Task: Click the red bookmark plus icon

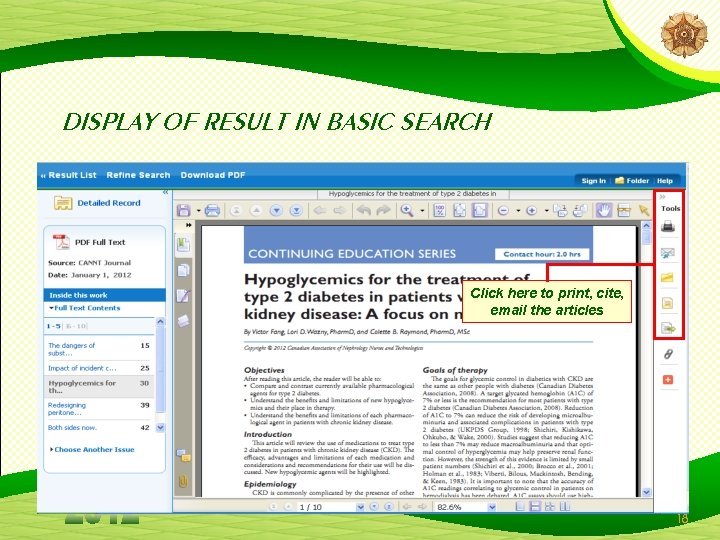Action: (x=668, y=379)
